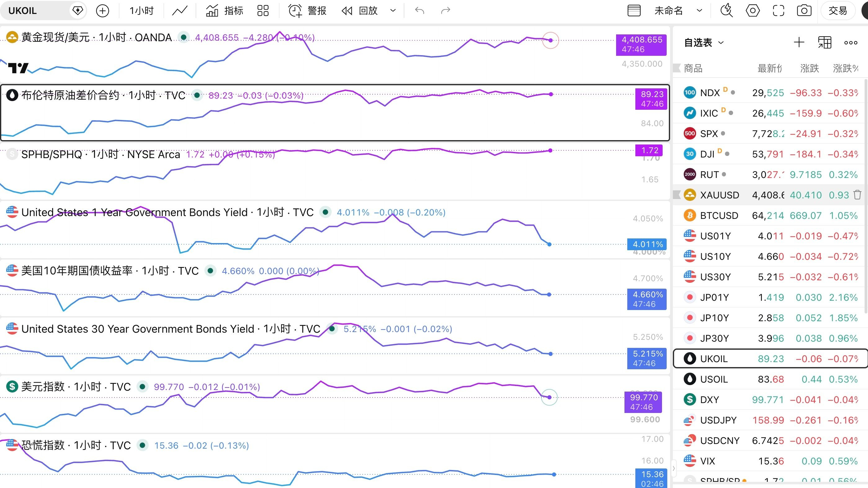Select the NDX watchlist row
Image resolution: width=868 pixels, height=488 pixels.
tap(769, 93)
